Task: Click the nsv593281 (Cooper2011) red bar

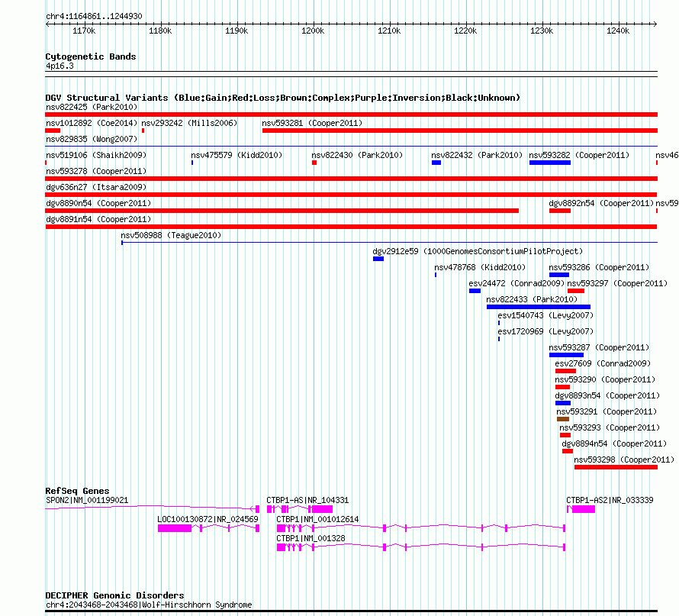Action: click(460, 131)
